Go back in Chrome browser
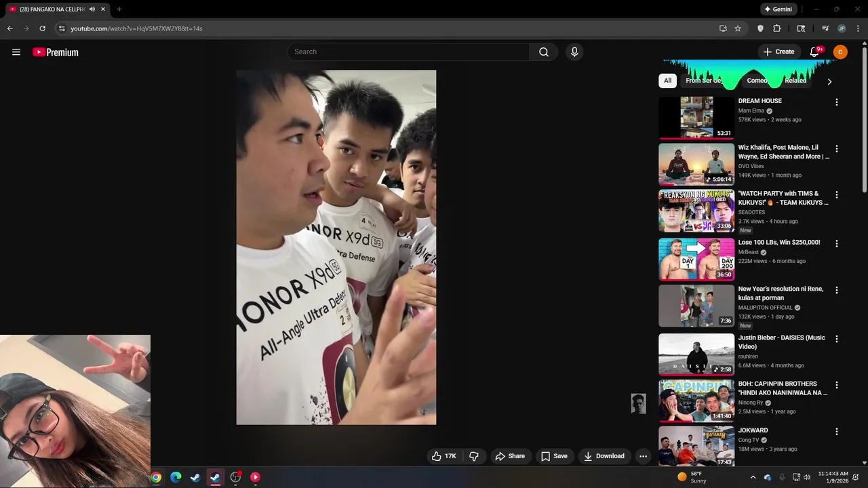Screen dimensions: 868x488 (9, 28)
